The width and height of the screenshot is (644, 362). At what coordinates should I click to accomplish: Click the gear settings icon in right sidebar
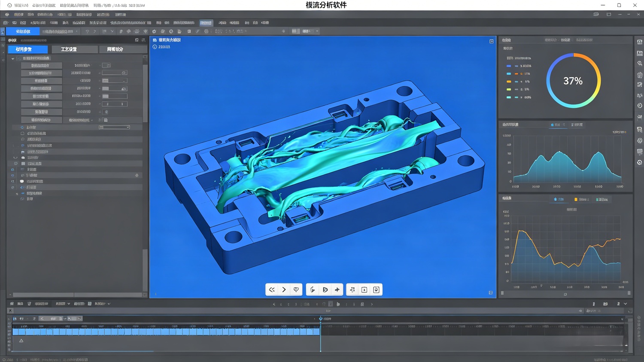point(640,163)
